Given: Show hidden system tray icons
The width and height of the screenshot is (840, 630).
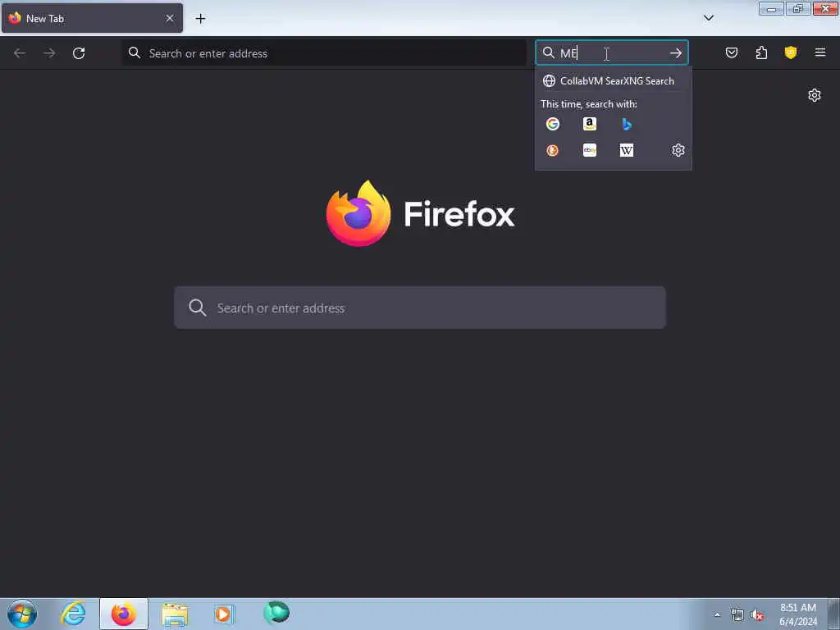Looking at the screenshot, I should click(x=717, y=614).
